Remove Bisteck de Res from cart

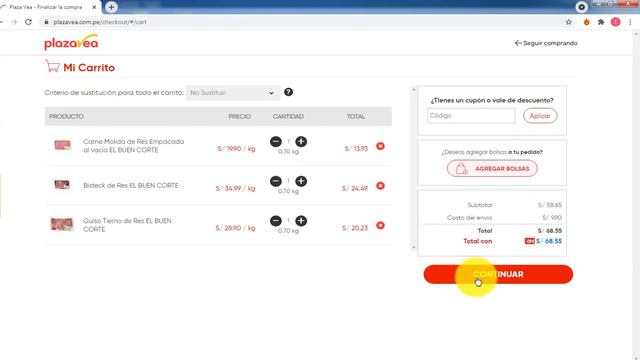[x=380, y=186]
